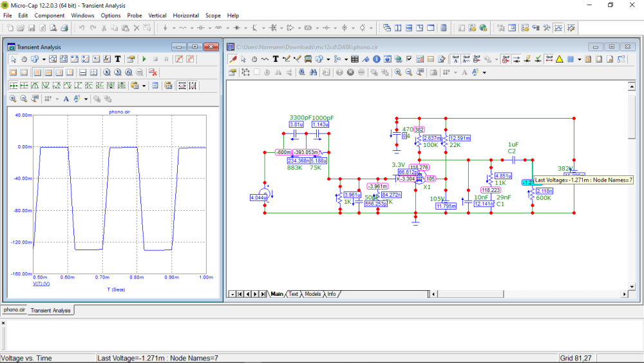Click zoom-in icon in Transient Analysis window
The image size is (644, 363).
[x=13, y=99]
